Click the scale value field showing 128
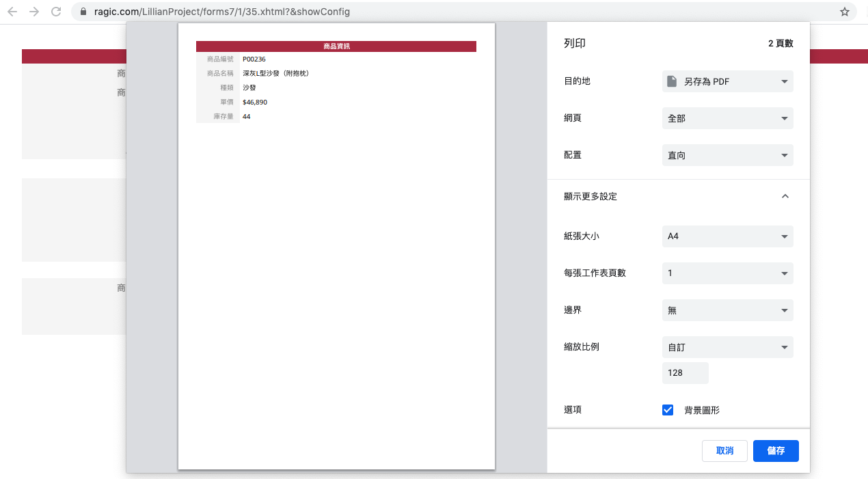This screenshot has height=479, width=868. [685, 372]
